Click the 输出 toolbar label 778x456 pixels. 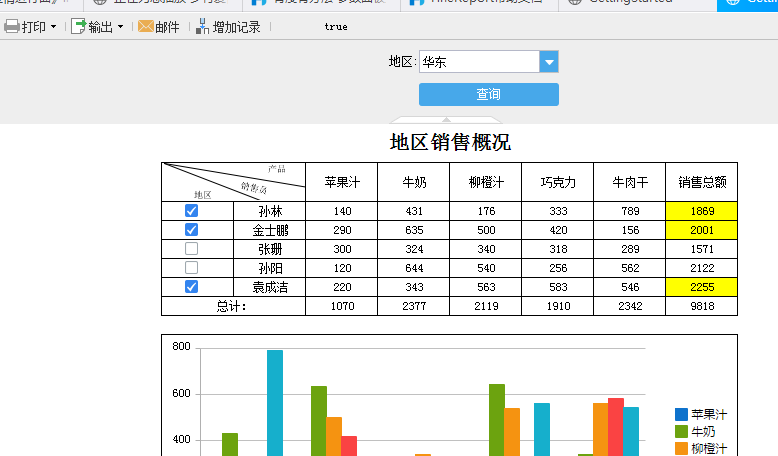coord(101,27)
